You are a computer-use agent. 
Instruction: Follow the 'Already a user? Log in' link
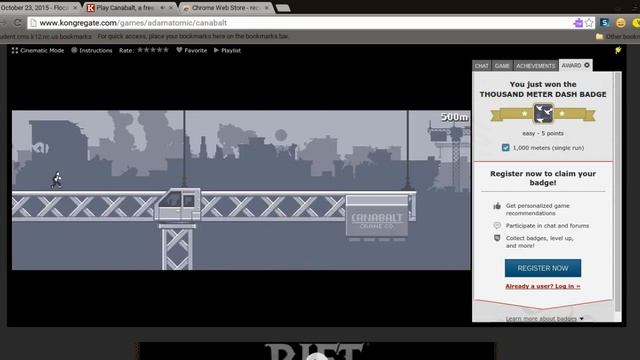pos(543,286)
